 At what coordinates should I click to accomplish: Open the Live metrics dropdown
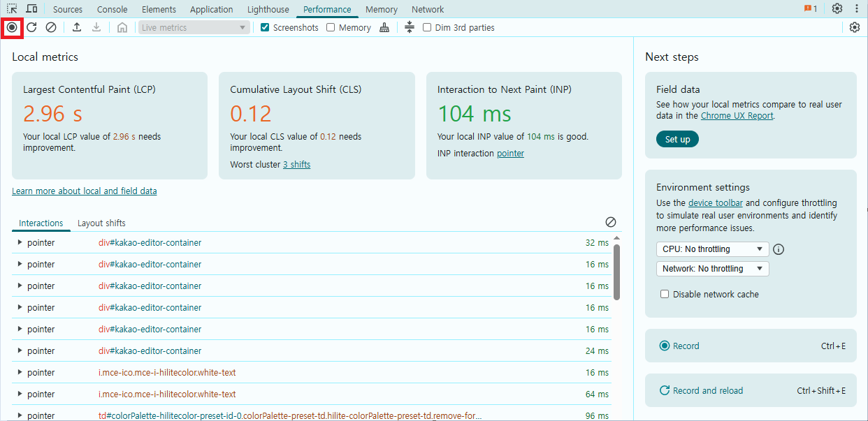coord(194,27)
